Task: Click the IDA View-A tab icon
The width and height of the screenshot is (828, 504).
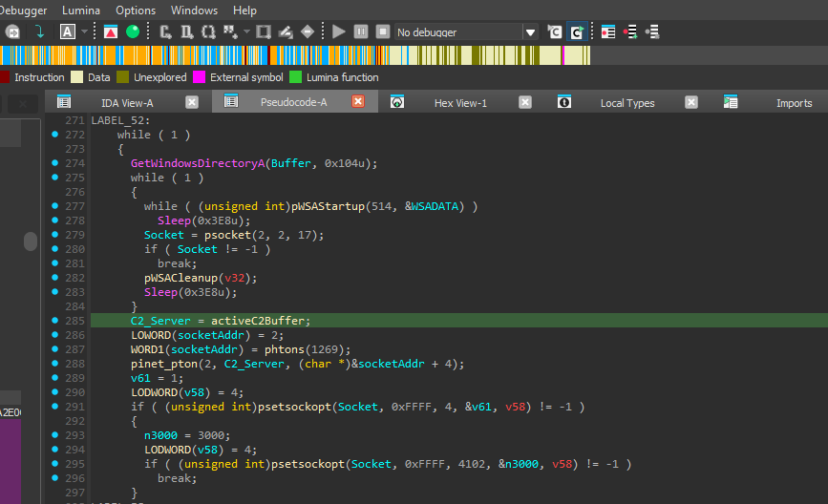Action: [x=64, y=102]
